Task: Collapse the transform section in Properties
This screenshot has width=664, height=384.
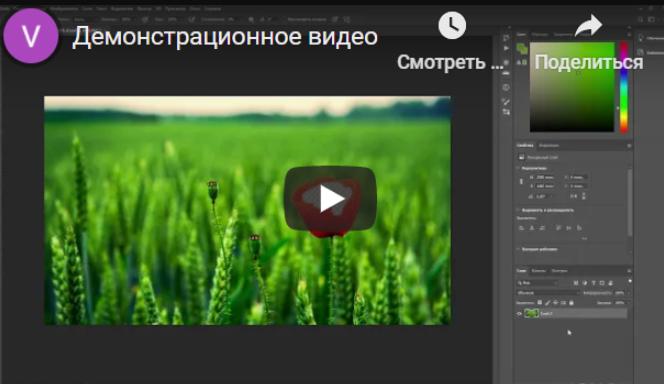Action: [518, 168]
